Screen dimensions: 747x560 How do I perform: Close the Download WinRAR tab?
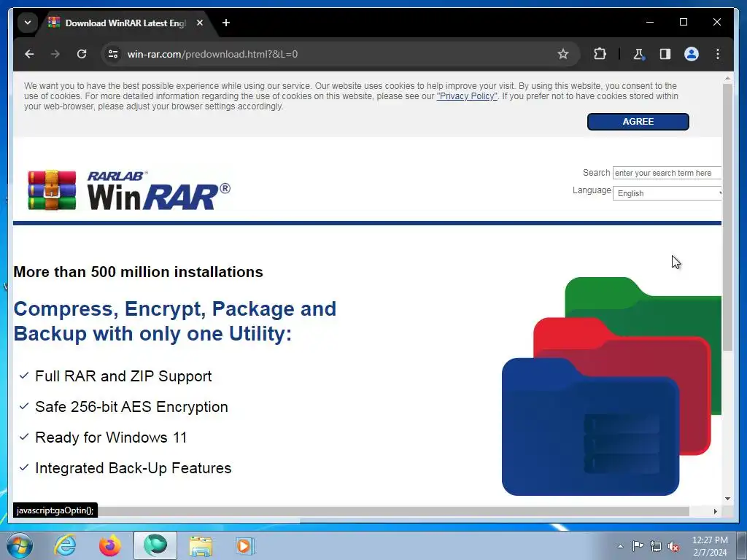point(200,23)
